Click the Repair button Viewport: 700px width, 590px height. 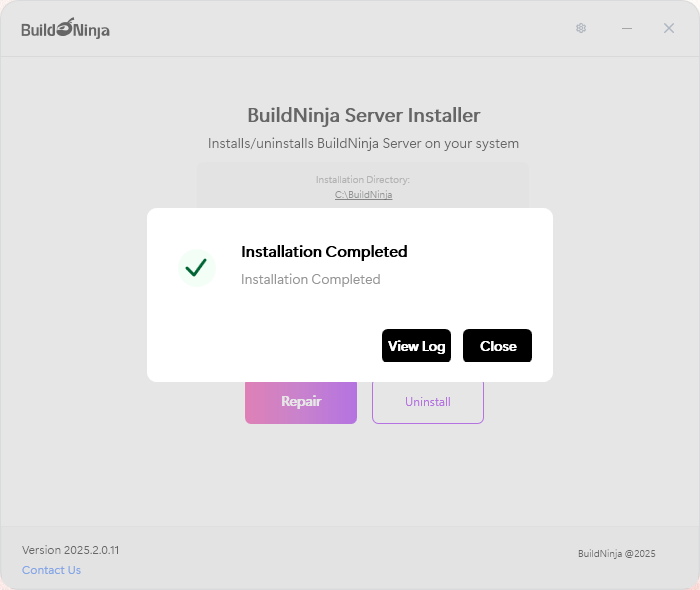(x=301, y=402)
